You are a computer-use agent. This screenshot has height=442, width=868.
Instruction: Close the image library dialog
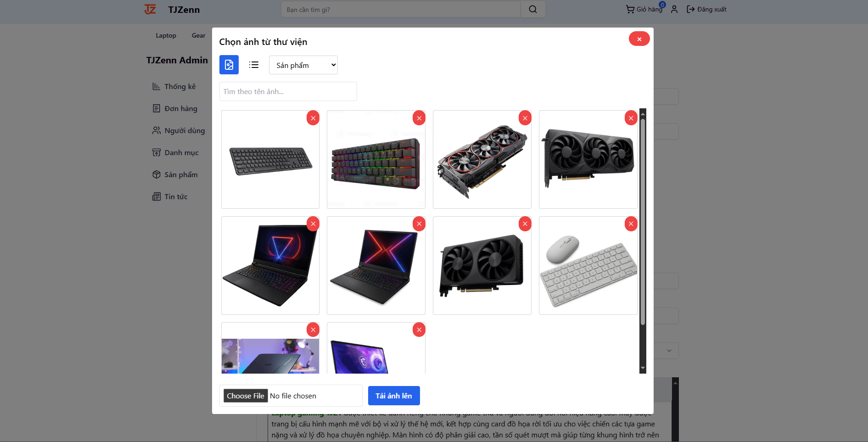[x=639, y=39]
